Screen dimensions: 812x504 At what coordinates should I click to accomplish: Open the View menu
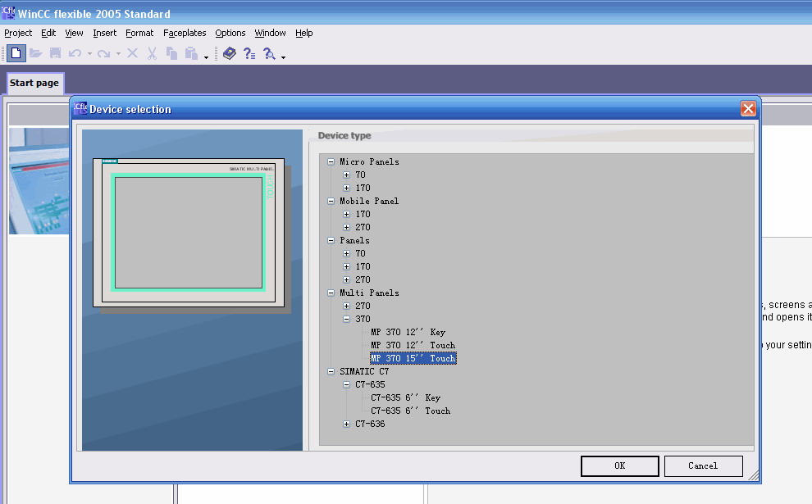tap(74, 33)
